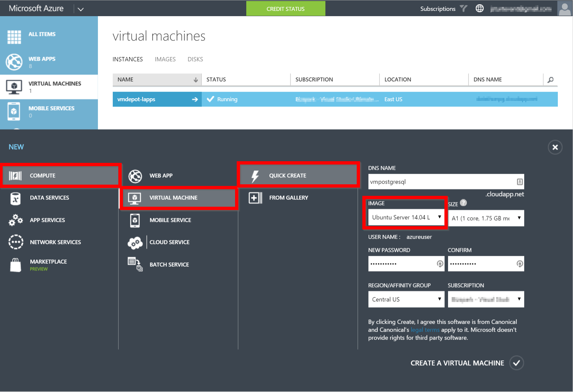This screenshot has width=573, height=392.
Task: Click the Credit Status button
Action: coord(286,9)
